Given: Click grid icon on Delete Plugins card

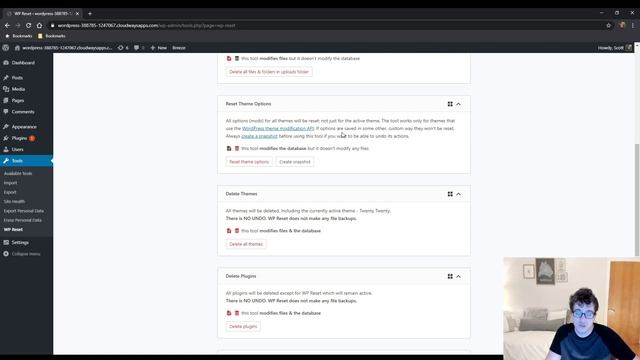Looking at the screenshot, I should pos(450,276).
